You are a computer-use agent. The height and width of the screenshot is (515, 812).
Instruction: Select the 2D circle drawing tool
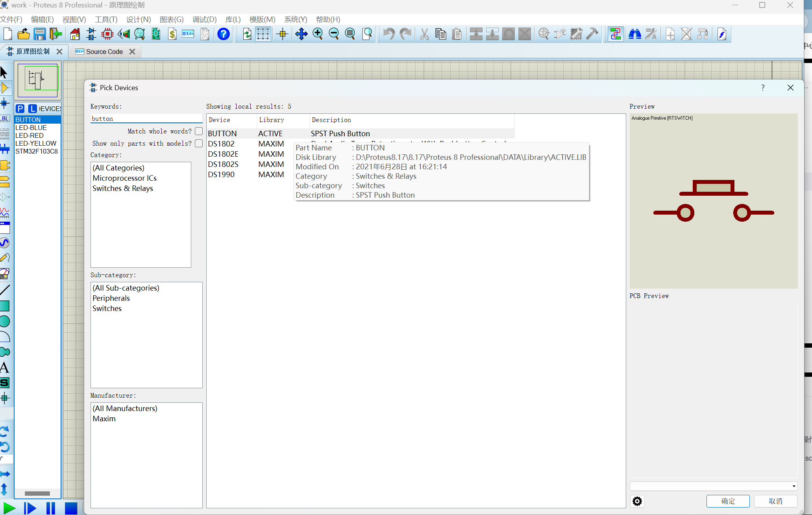pos(5,321)
